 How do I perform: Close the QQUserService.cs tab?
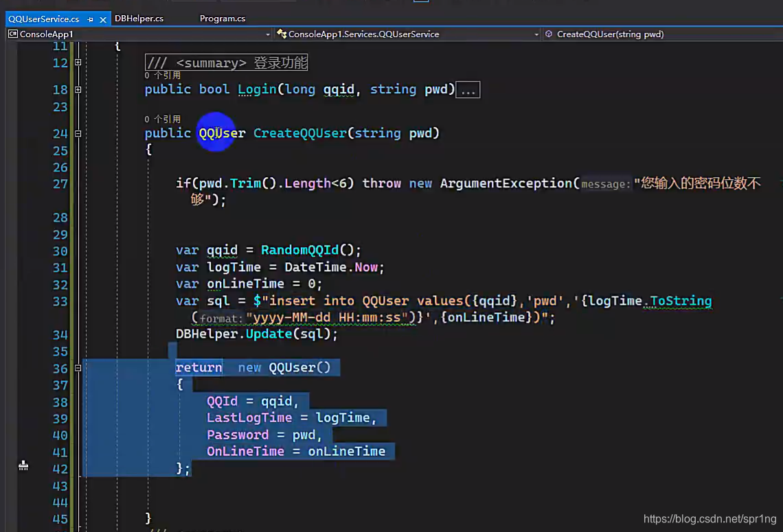click(103, 19)
